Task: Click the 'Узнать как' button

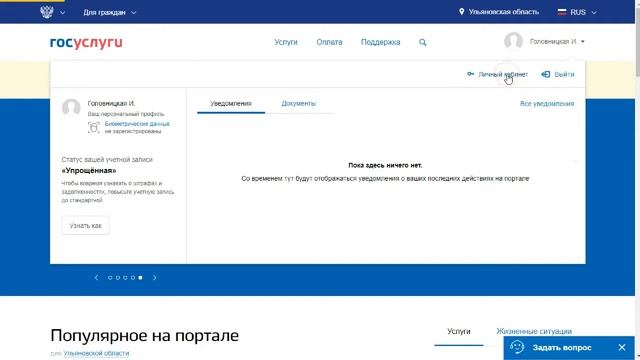Action: click(x=86, y=225)
